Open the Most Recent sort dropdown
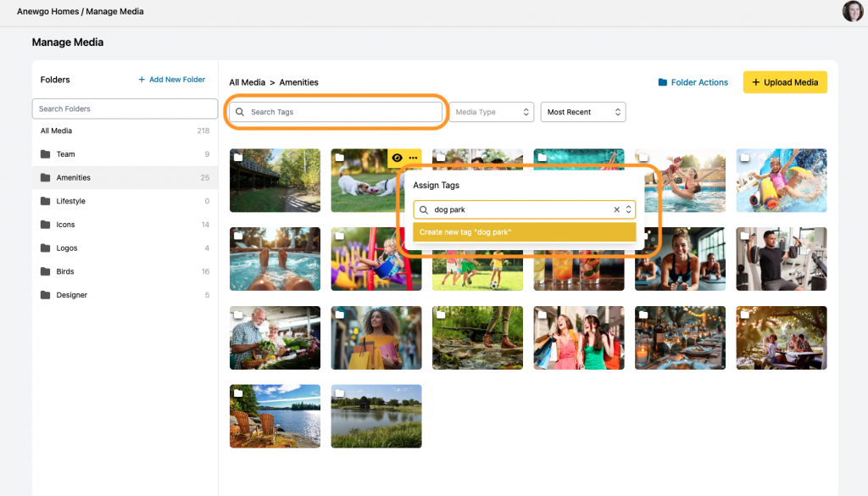The image size is (868, 496). (x=583, y=112)
